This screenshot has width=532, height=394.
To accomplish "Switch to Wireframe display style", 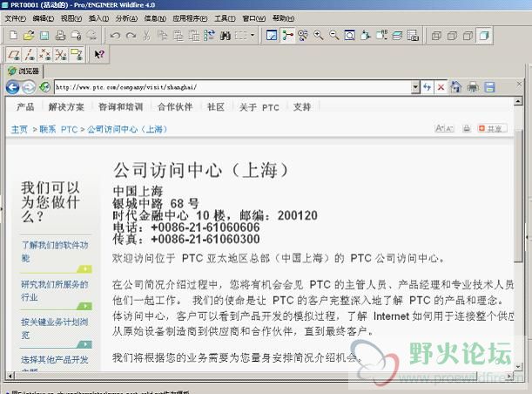I will (x=436, y=36).
